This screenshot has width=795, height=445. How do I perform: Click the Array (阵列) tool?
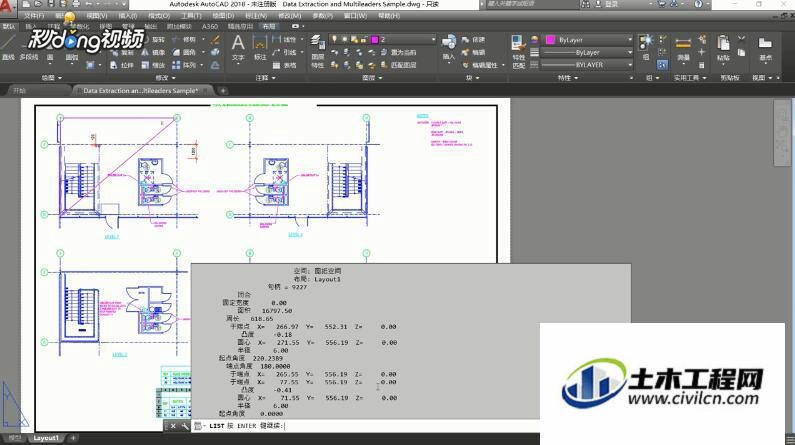click(x=184, y=65)
